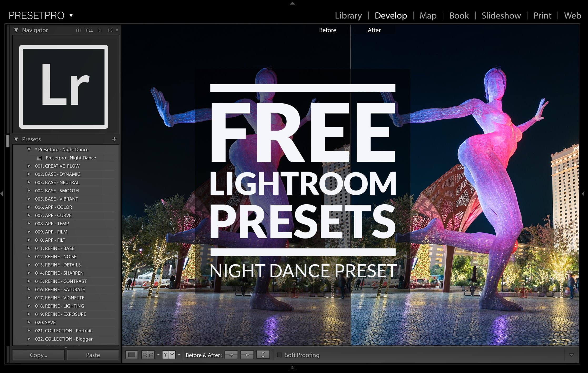Toggle the left panel group arrow
This screenshot has width=588, height=373.
coord(2,194)
